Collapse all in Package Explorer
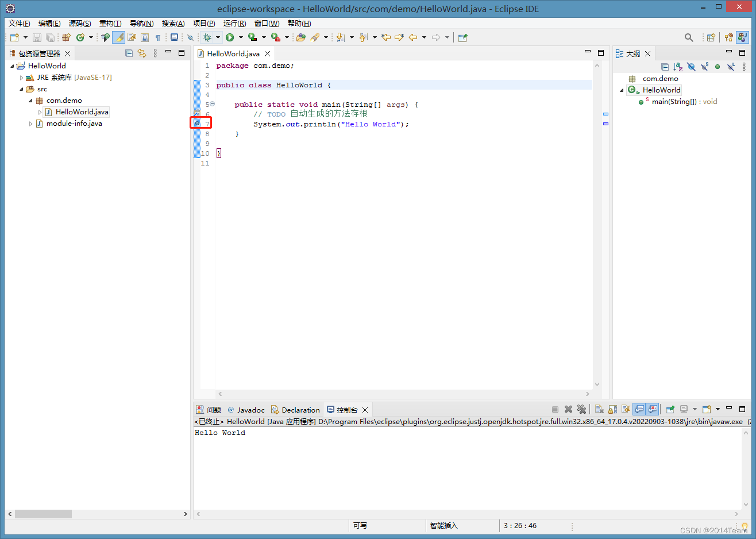756x539 pixels. [129, 53]
